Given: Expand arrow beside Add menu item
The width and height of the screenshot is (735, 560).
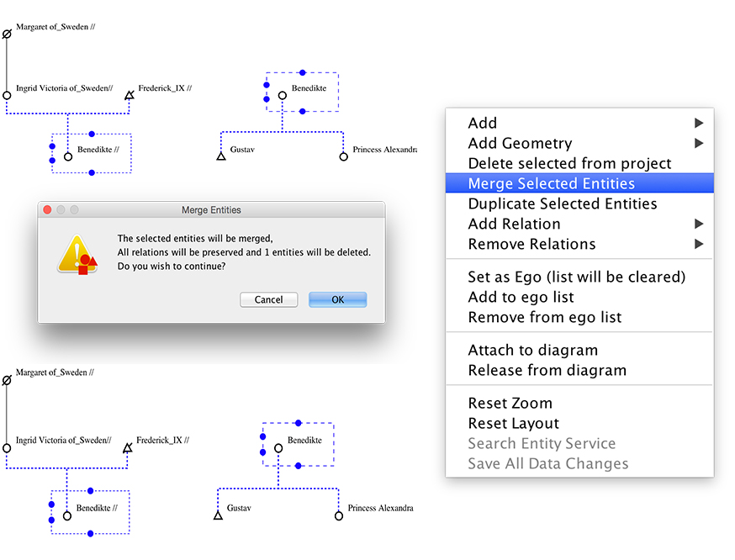Looking at the screenshot, I should coord(699,123).
